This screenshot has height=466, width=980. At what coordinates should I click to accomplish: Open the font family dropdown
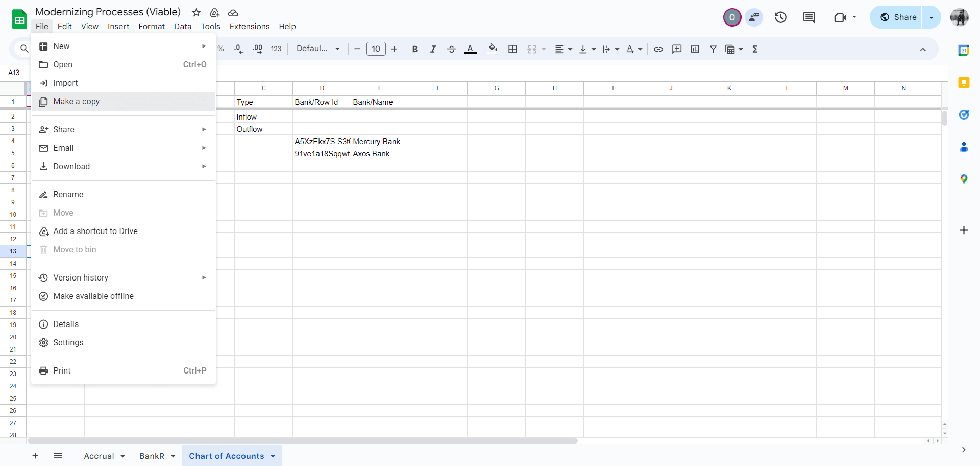click(x=318, y=49)
